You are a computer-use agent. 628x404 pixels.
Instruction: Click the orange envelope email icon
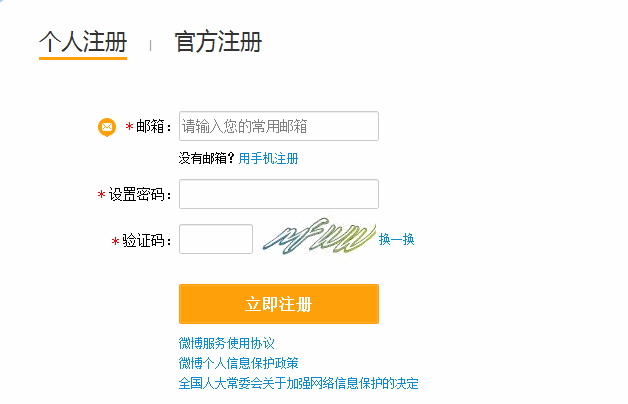pyautogui.click(x=107, y=127)
